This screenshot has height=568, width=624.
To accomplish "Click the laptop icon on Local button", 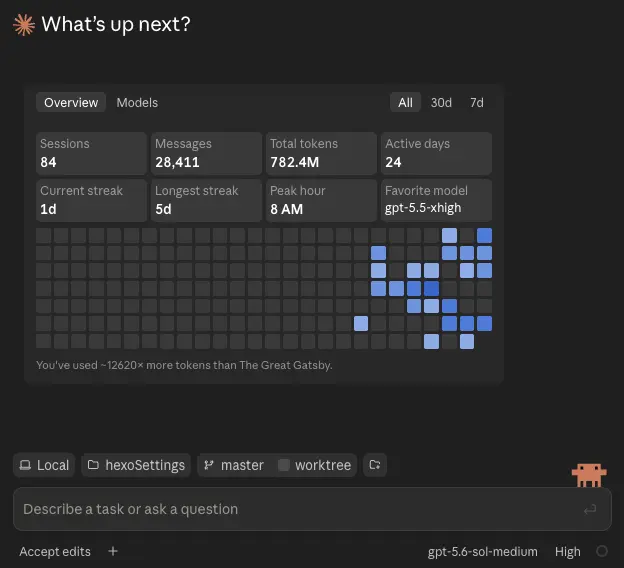I will (x=25, y=465).
